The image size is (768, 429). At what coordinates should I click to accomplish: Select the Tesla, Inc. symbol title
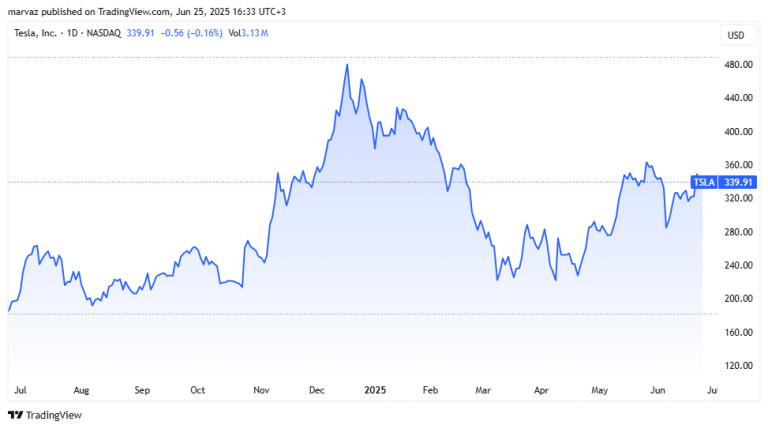pos(35,33)
